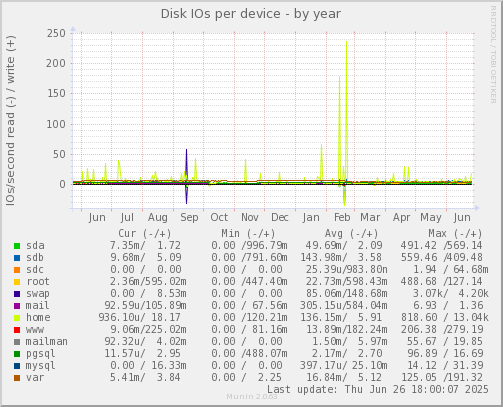
Task: Click the sda green legend swatch
Action: 17,246
